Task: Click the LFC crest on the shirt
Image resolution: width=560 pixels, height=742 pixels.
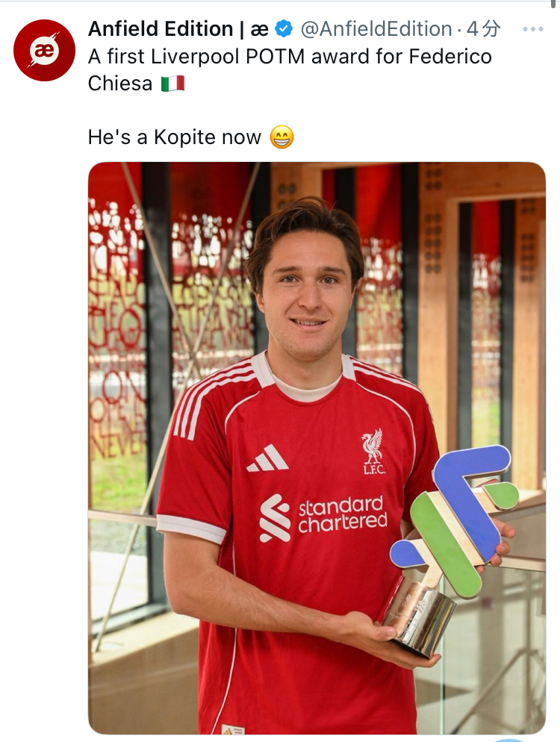Action: tap(373, 451)
